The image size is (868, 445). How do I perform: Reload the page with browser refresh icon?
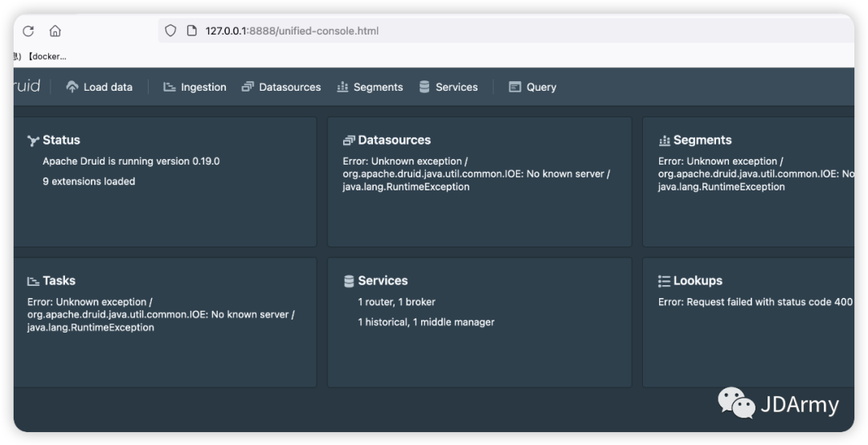pyautogui.click(x=28, y=31)
